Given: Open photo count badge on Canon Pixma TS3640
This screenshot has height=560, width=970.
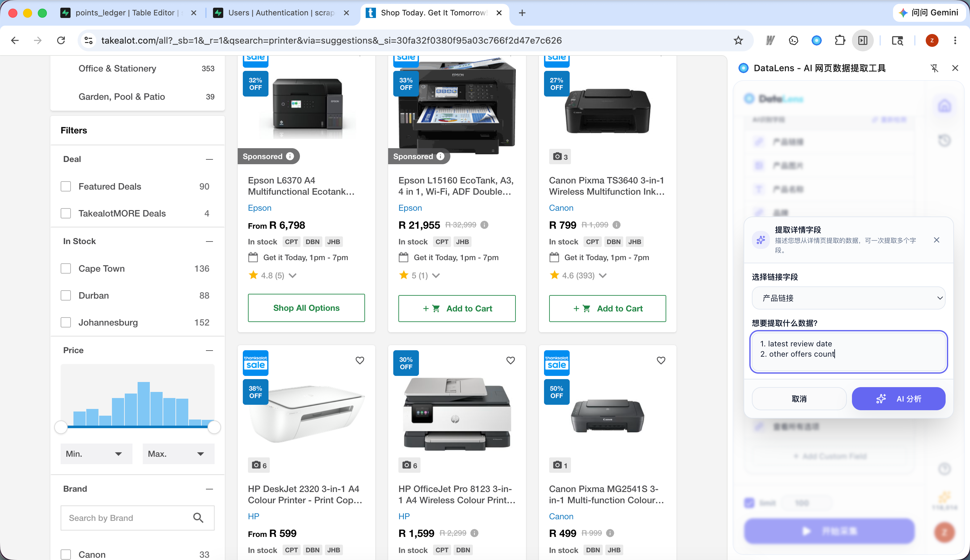Looking at the screenshot, I should click(560, 157).
